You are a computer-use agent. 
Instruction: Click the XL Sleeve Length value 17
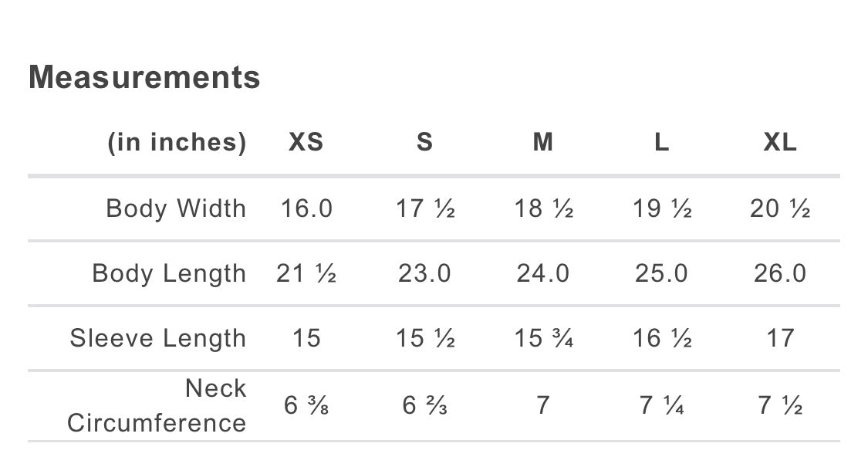(779, 338)
